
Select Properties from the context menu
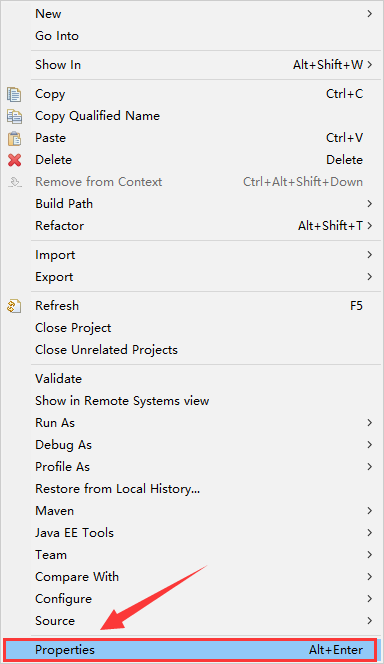click(190, 650)
